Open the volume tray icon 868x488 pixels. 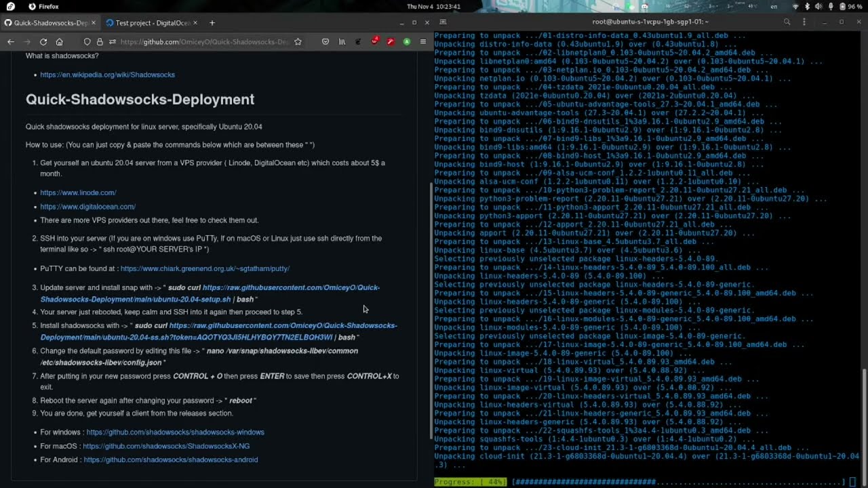[x=818, y=6]
